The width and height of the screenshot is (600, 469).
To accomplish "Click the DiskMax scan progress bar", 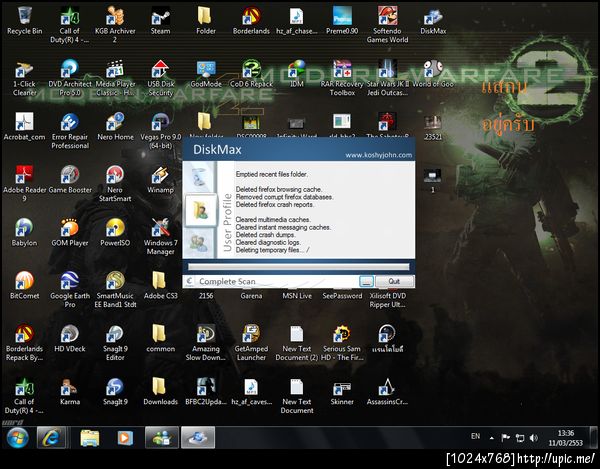I will click(298, 267).
